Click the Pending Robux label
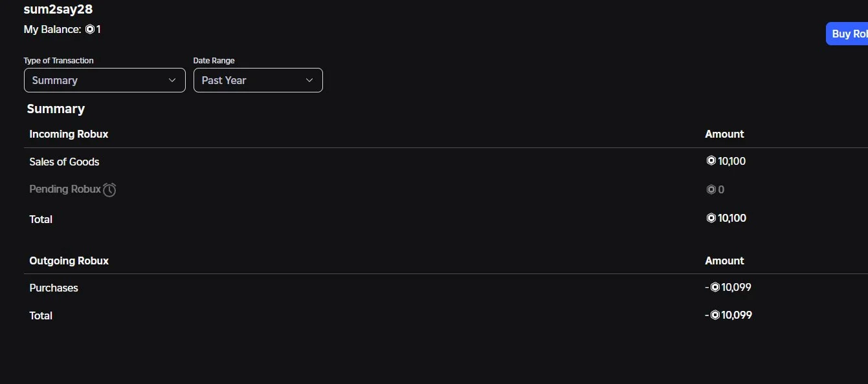Screen dimensions: 868x384 point(65,189)
